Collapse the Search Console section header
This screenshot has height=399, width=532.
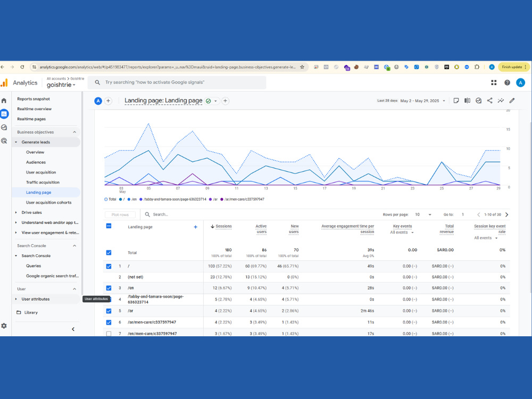tap(74, 246)
